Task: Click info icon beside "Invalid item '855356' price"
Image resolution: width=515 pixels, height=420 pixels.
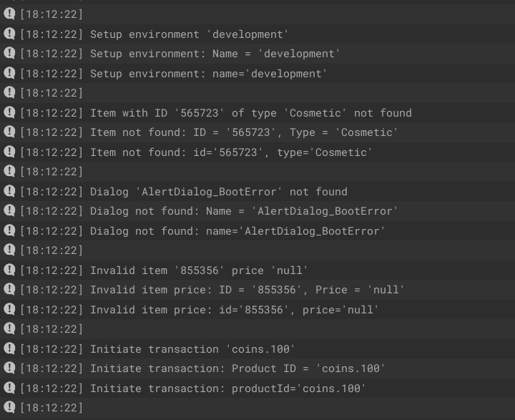Action: tap(9, 270)
